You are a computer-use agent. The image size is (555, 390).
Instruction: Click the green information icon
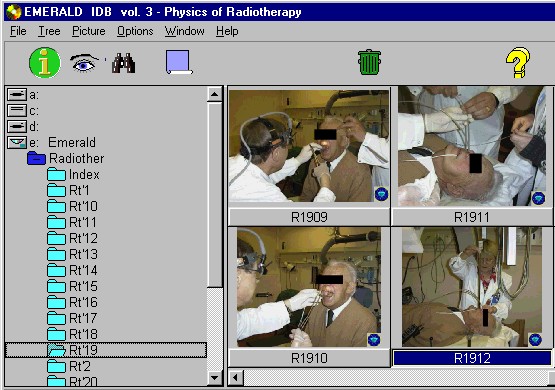pos(45,63)
